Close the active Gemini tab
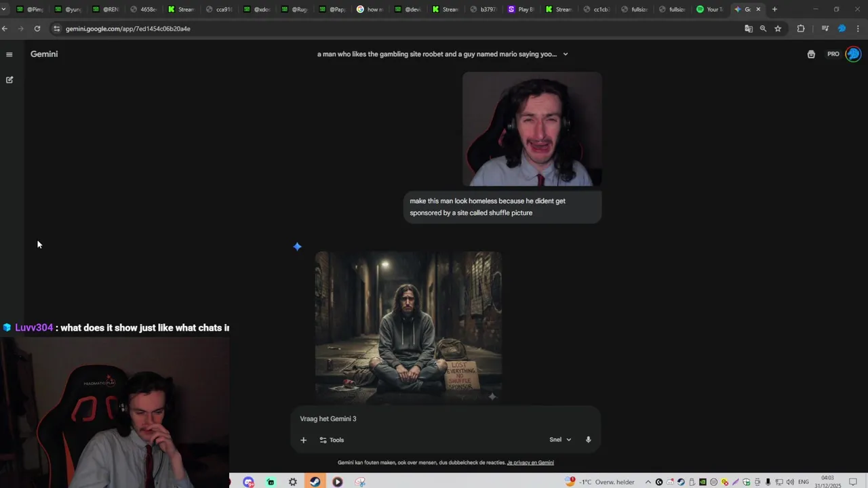This screenshot has width=868, height=488. click(x=758, y=9)
